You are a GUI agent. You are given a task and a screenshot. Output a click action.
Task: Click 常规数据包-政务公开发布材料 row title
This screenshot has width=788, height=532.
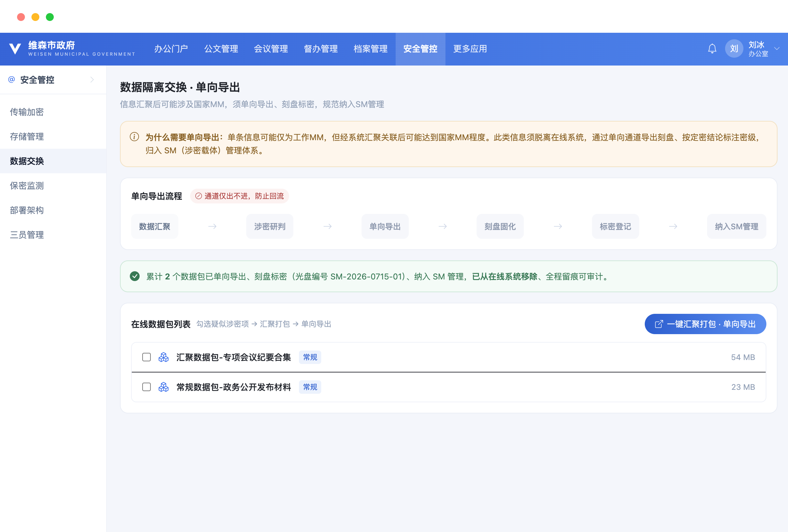(234, 387)
